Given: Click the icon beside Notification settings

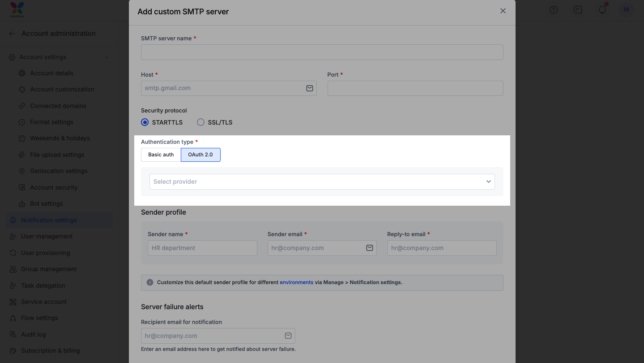Looking at the screenshot, I should point(13,220).
